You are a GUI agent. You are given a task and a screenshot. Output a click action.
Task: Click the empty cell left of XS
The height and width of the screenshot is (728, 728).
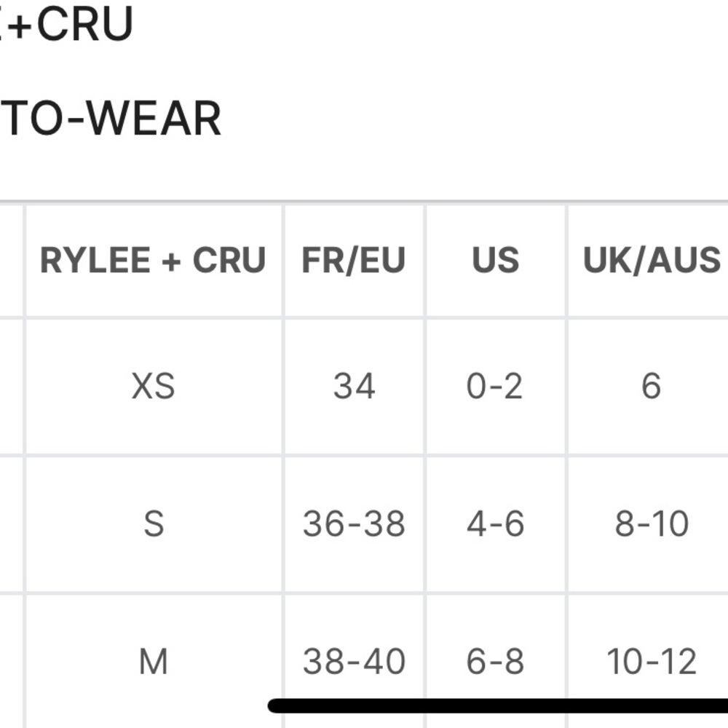click(12, 385)
